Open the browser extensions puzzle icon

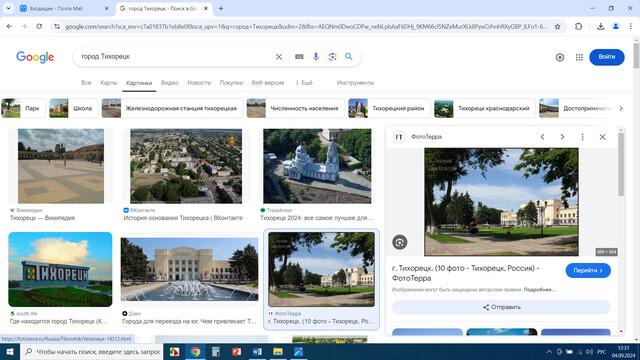pos(578,27)
